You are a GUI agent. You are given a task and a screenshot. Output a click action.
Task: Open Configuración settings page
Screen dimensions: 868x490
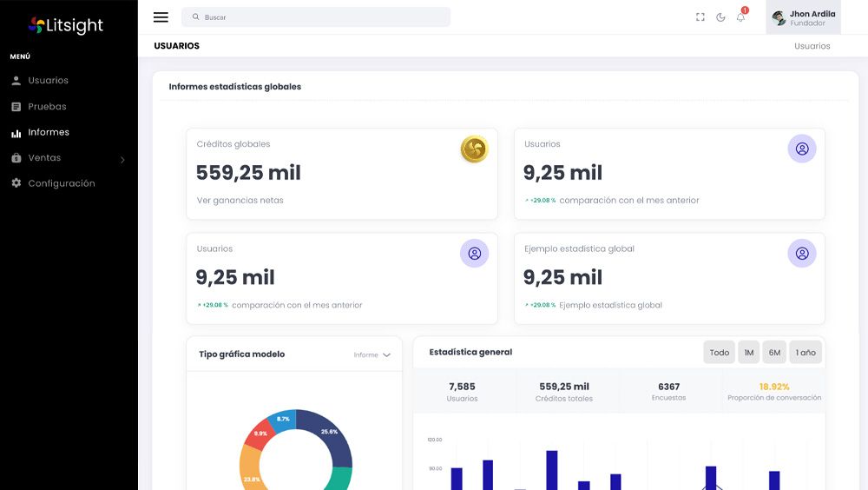[x=61, y=184]
